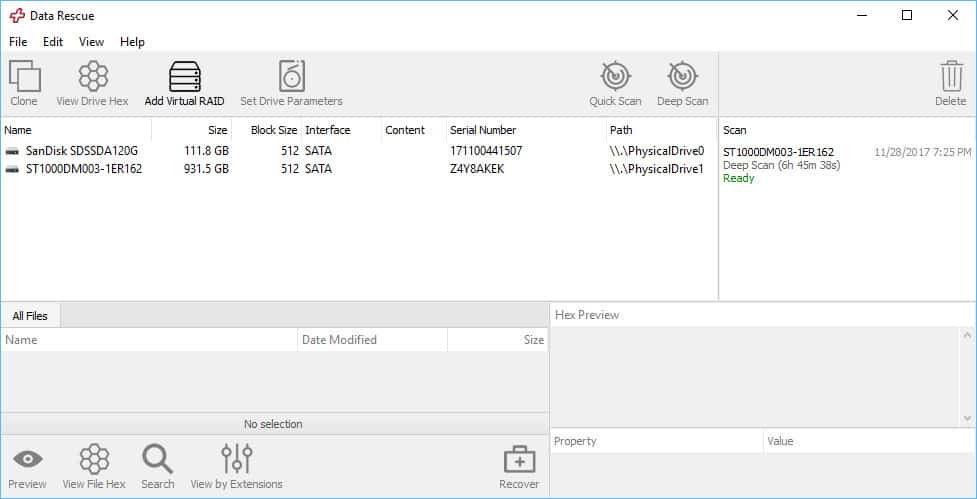Open the file Preview eye icon
The height and width of the screenshot is (499, 977).
click(x=27, y=460)
